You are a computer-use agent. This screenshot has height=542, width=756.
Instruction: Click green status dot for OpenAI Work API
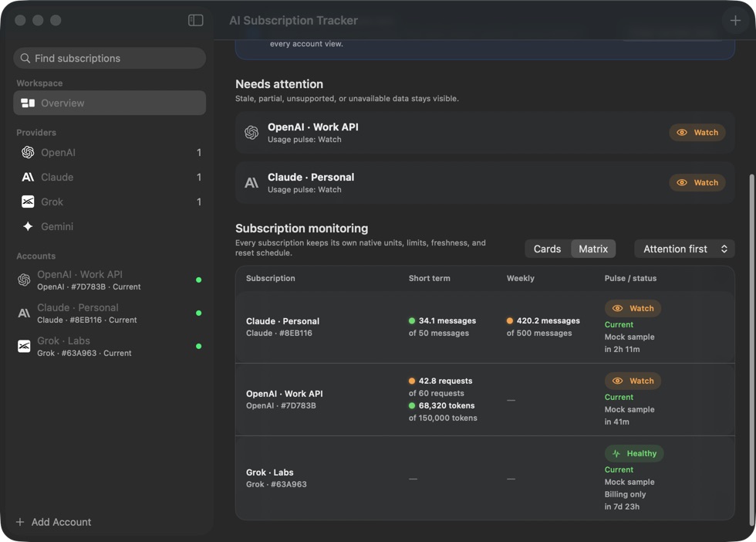click(x=199, y=280)
